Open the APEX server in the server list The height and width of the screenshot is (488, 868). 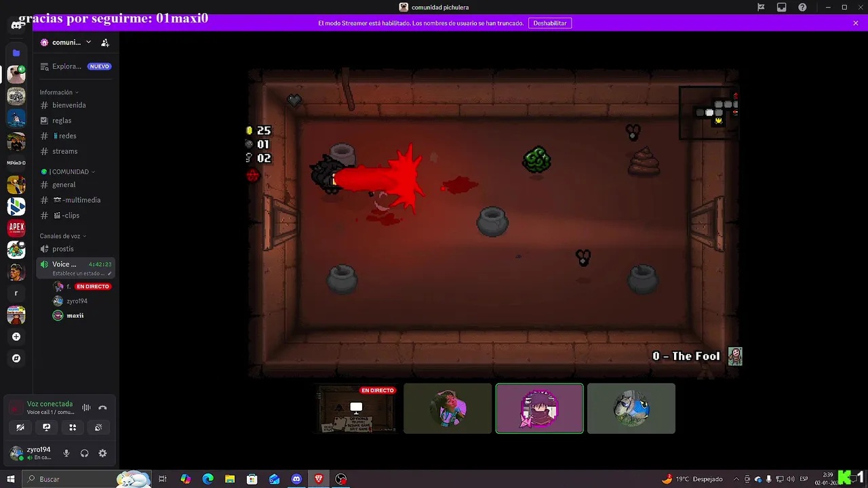(16, 228)
